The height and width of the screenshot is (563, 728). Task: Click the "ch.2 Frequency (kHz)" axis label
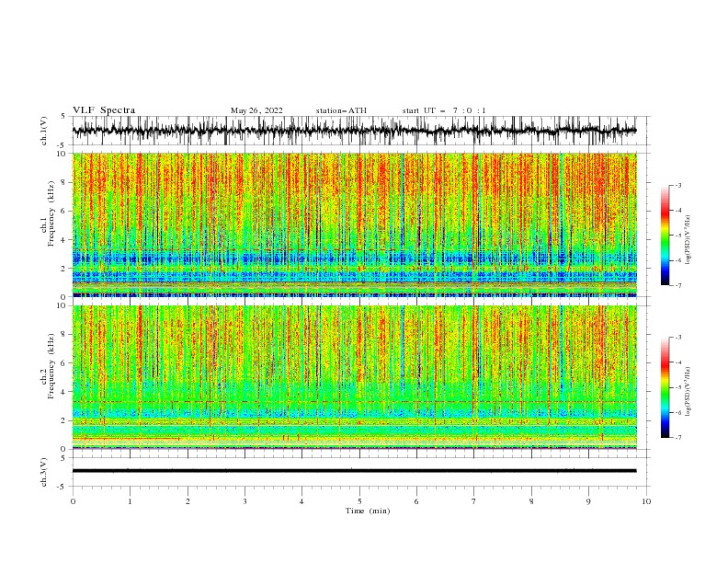point(49,366)
